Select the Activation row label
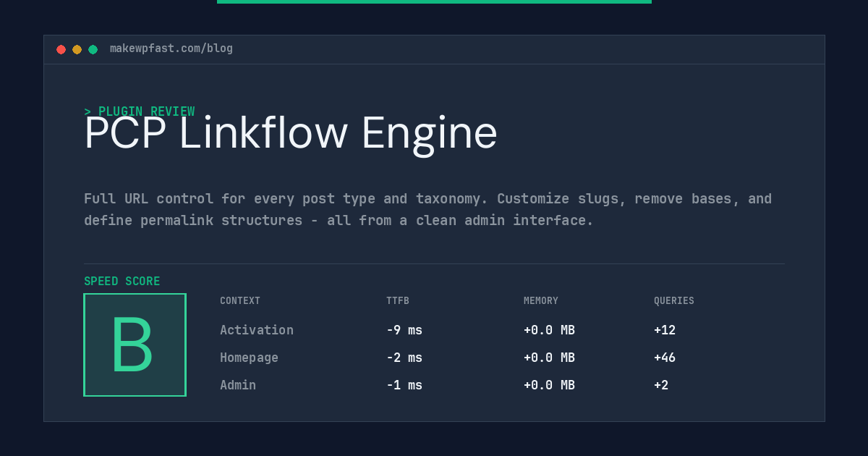 coord(257,330)
